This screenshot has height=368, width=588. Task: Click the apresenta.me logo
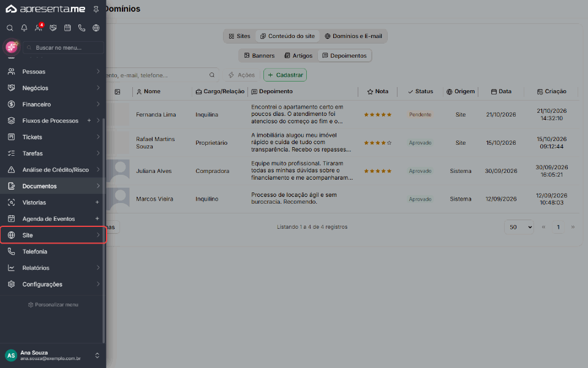pos(45,9)
